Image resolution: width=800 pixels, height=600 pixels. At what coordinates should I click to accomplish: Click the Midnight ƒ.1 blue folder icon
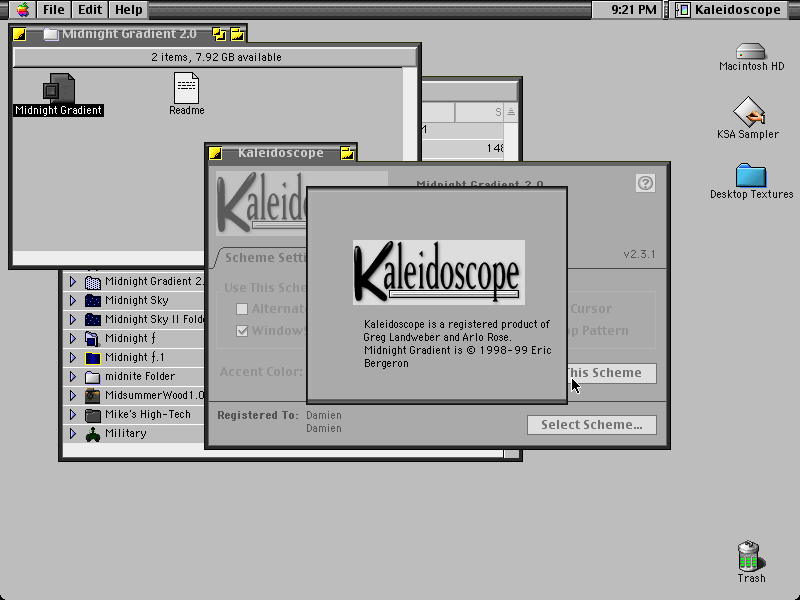click(92, 358)
